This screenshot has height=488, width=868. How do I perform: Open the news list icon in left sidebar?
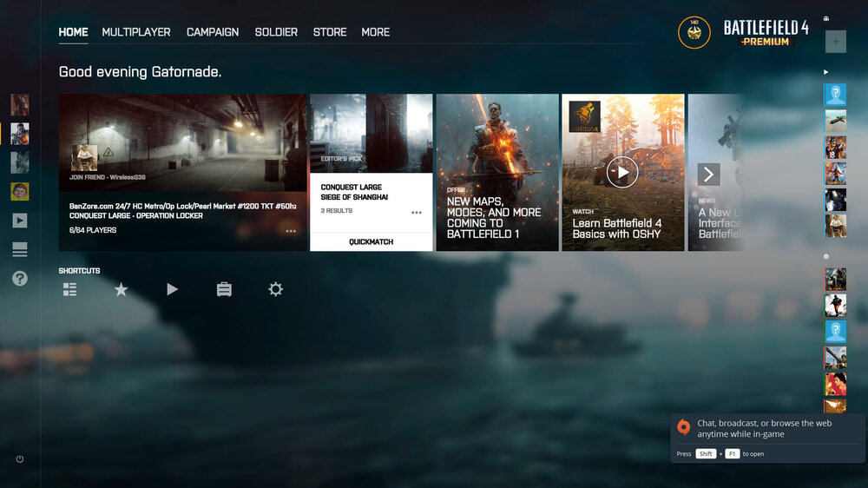(20, 249)
